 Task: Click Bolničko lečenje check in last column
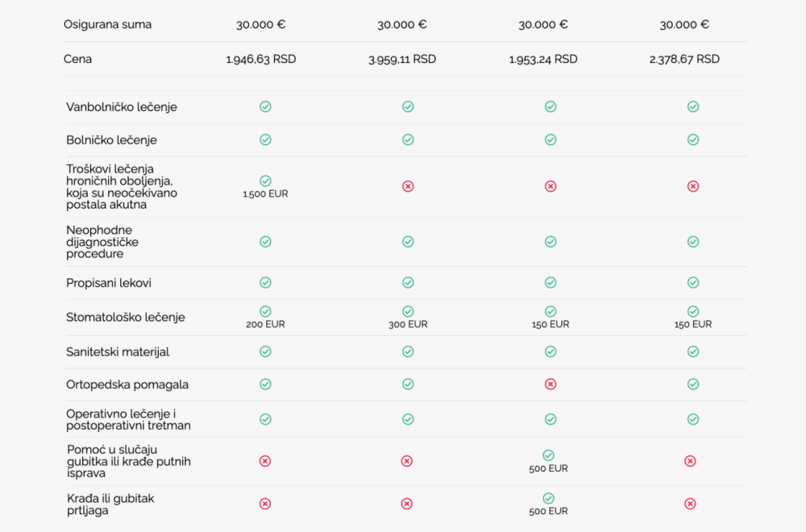tap(692, 139)
